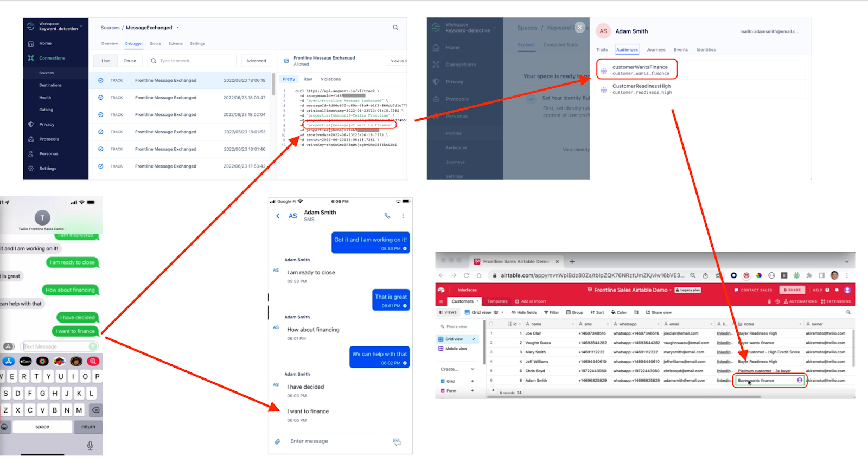This screenshot has height=463, width=868.
Task: Click the Templates table tab in Airtable
Action: 497,301
